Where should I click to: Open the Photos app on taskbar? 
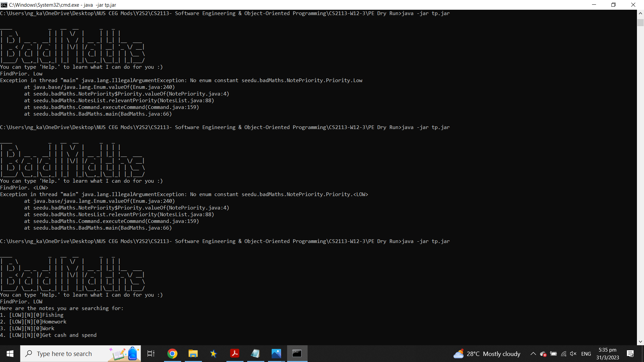click(x=276, y=354)
